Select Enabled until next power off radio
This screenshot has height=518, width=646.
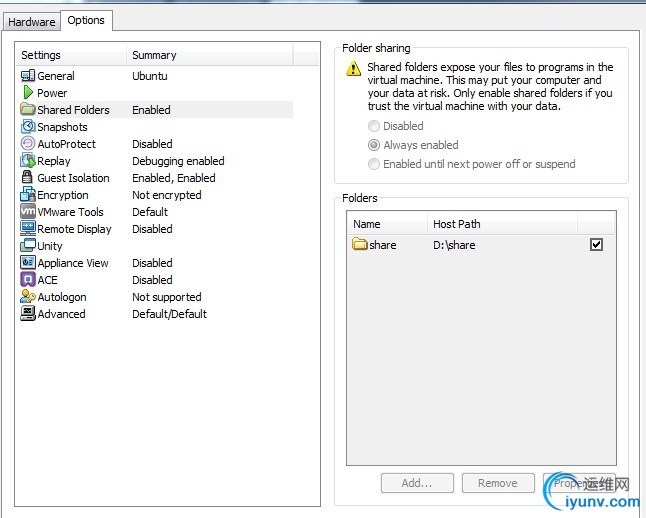pos(374,164)
